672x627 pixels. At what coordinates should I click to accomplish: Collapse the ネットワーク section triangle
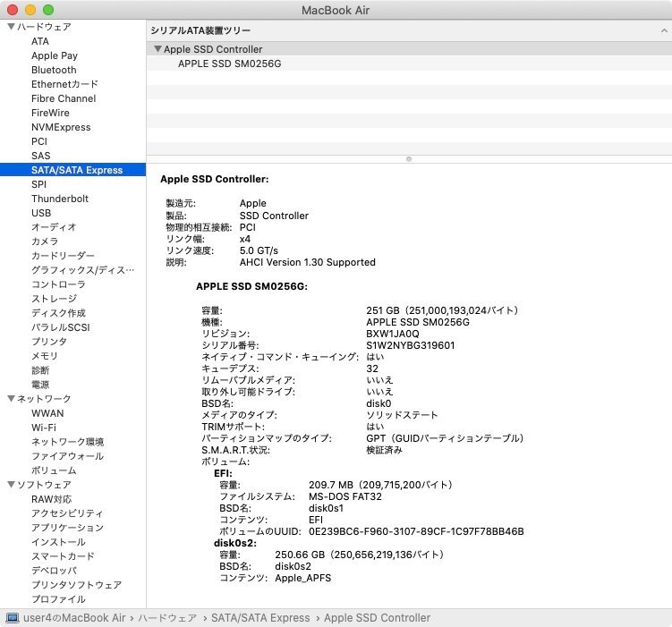pyautogui.click(x=10, y=399)
